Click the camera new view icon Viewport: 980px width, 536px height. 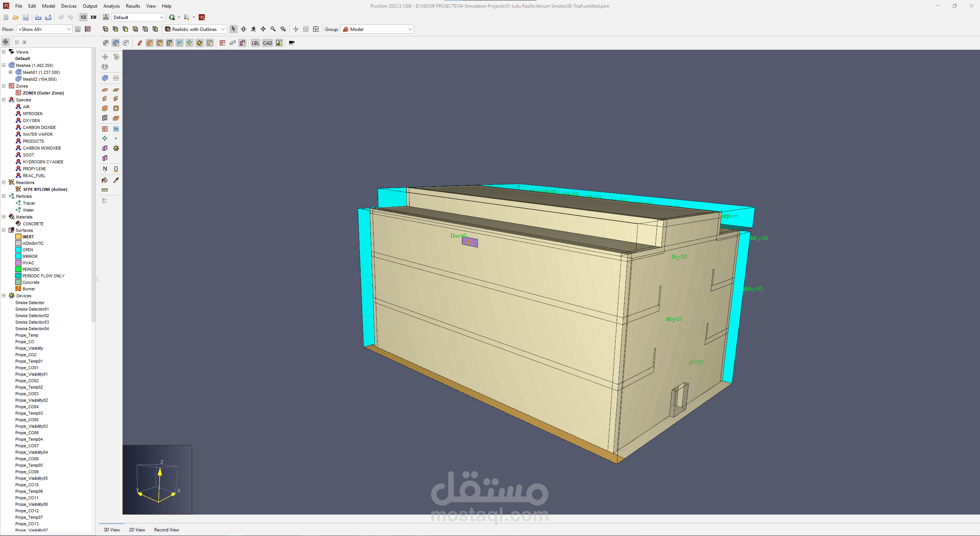pos(292,43)
